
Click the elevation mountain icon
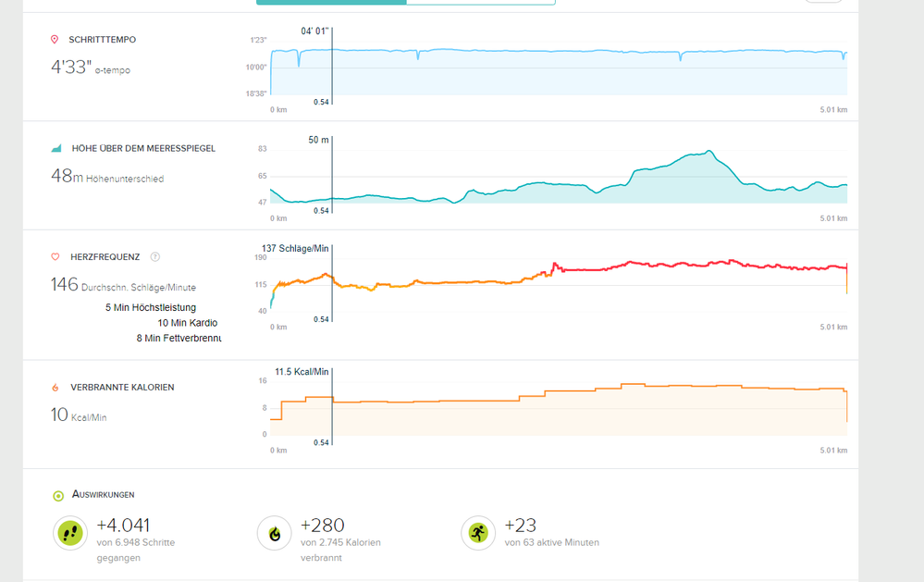tap(56, 148)
